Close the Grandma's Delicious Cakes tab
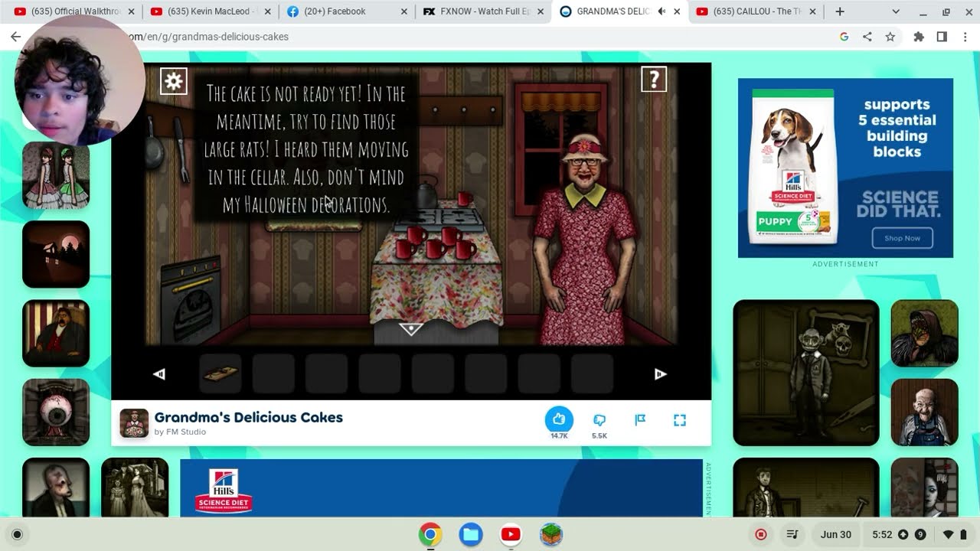This screenshot has height=551, width=980. (x=677, y=11)
